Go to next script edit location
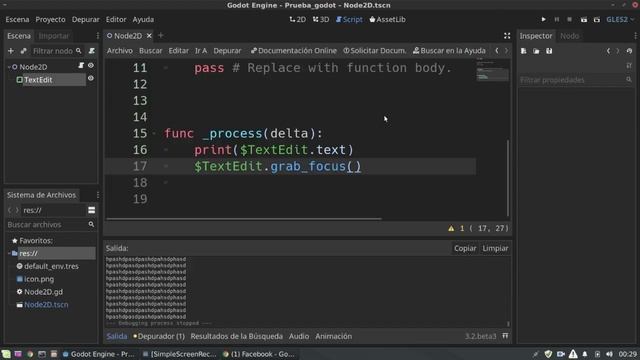This screenshot has height=360, width=640. click(x=507, y=51)
